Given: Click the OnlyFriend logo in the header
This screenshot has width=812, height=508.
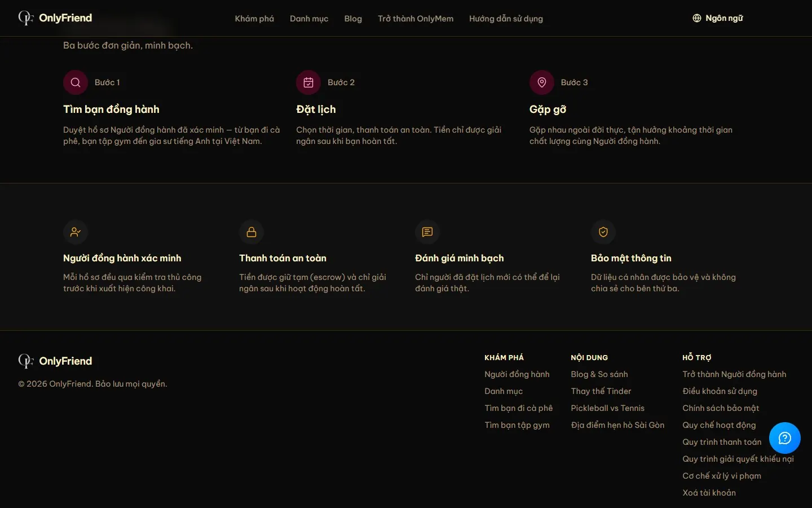Looking at the screenshot, I should 55,18.
